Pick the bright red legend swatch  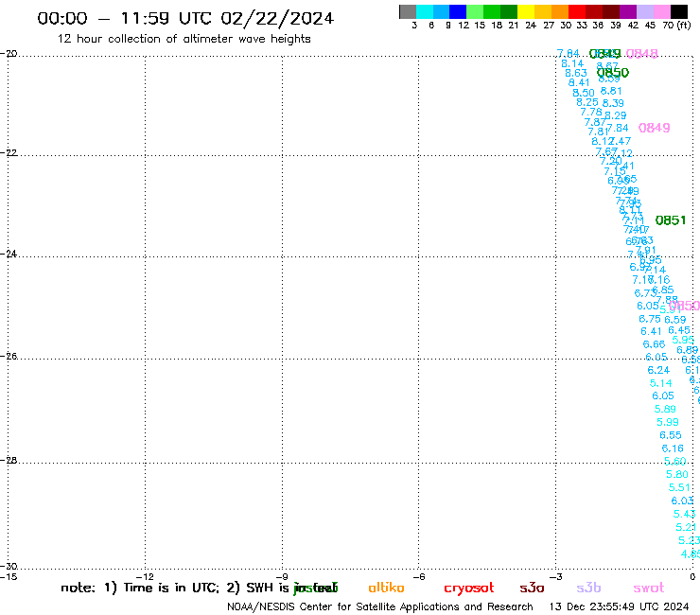pyautogui.click(x=576, y=11)
